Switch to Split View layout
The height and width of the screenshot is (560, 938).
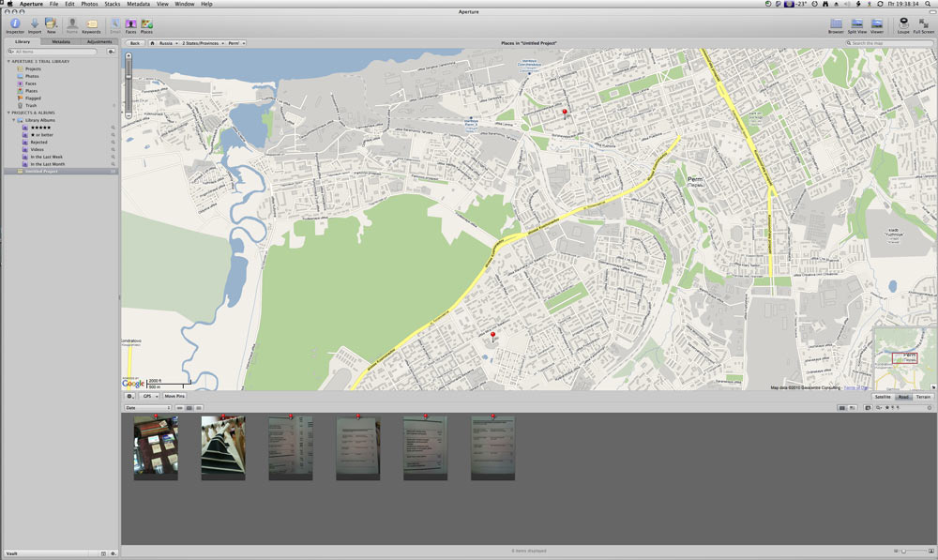(x=856, y=25)
